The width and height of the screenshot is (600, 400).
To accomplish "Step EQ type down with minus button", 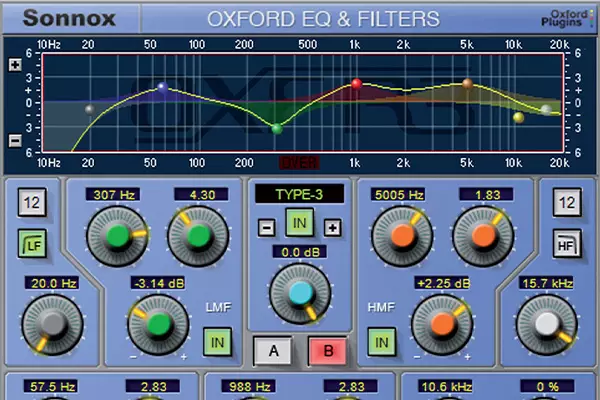I will [x=266, y=228].
